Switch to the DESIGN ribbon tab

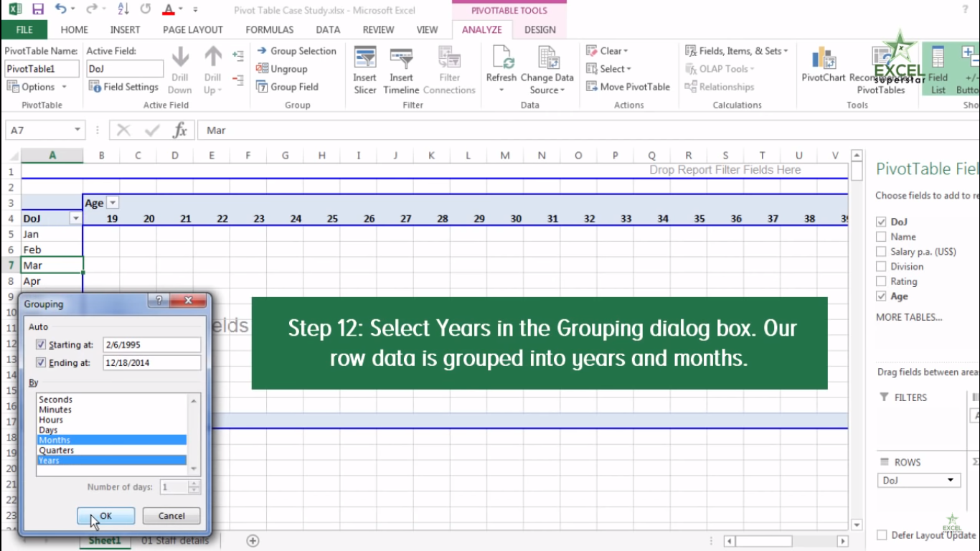[x=540, y=29]
